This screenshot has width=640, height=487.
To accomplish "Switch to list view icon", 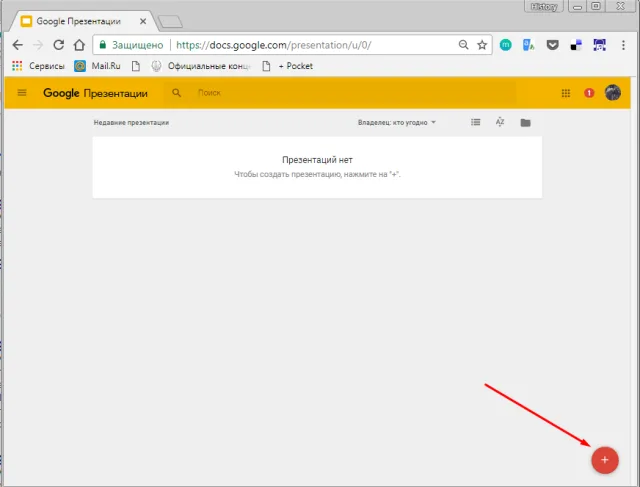I will 476,122.
